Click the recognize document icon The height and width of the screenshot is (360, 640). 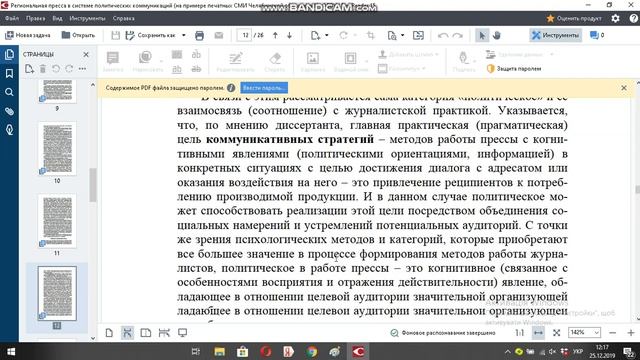point(392,36)
